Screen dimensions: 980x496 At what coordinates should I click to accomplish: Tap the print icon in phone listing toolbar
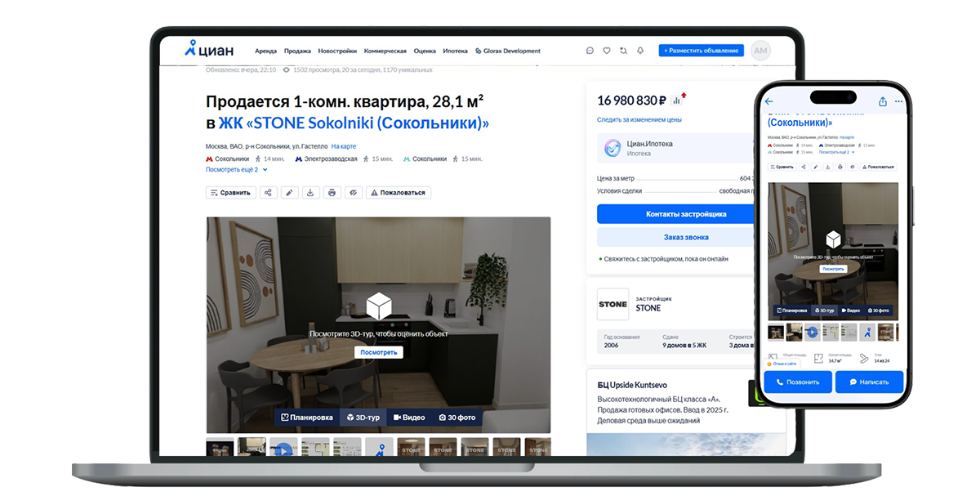[840, 167]
